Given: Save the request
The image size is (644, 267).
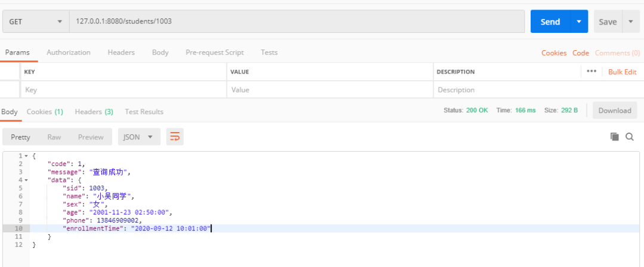Looking at the screenshot, I should coord(608,22).
